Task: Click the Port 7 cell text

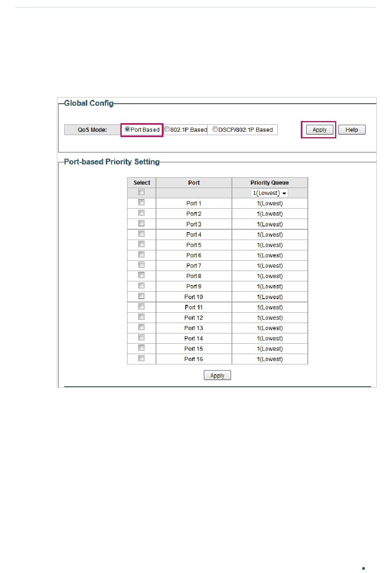Action: tap(194, 266)
